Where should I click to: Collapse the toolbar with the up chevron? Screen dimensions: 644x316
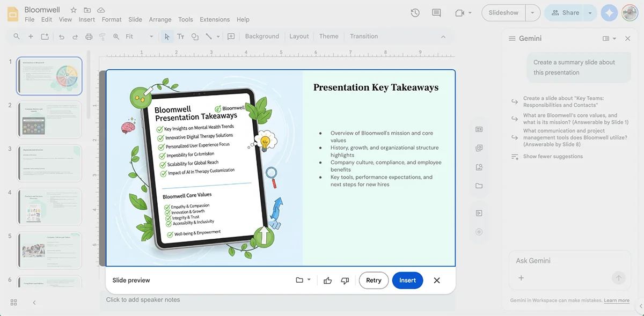pos(443,36)
